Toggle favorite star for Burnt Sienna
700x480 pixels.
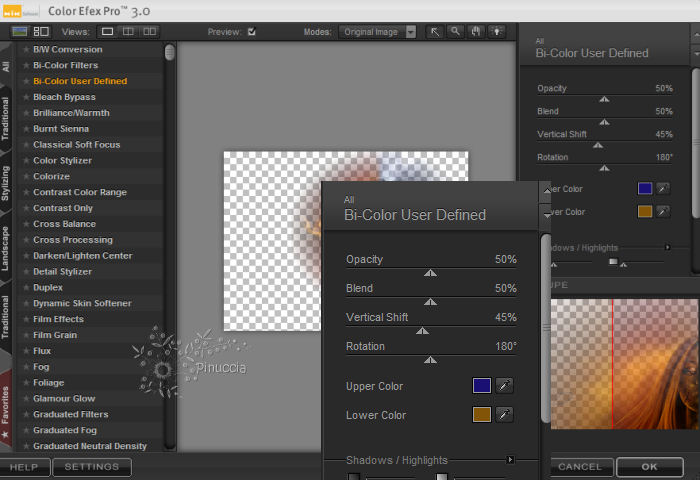click(x=26, y=129)
